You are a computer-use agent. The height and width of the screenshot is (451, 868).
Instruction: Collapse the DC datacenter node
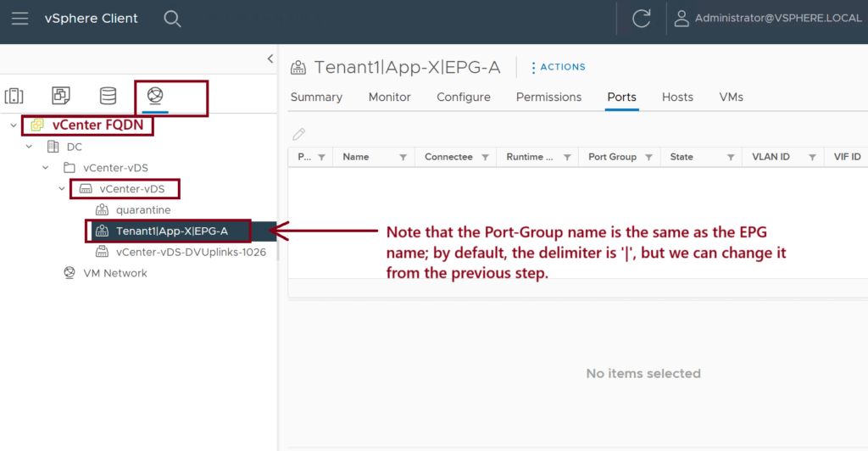tap(29, 147)
